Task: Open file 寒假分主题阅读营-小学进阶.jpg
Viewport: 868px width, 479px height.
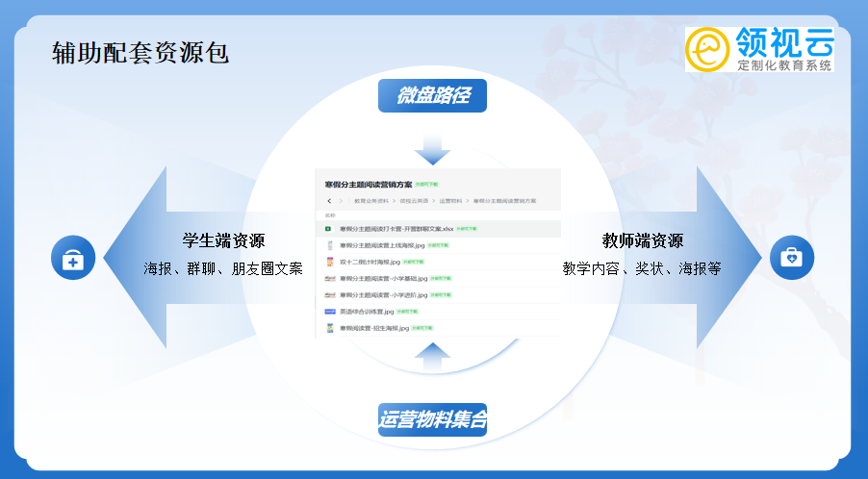Action: (384, 295)
